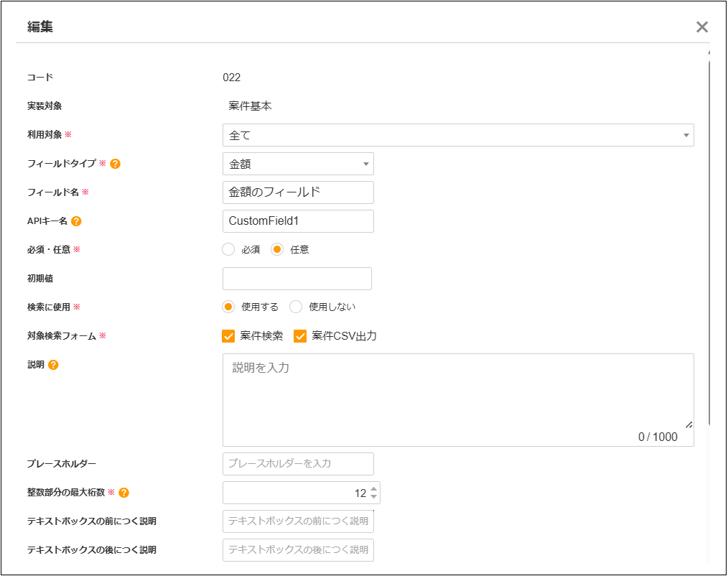Increase 整数部分の最大桁数 with up arrow
Screen dimensions: 728x576
373,488
